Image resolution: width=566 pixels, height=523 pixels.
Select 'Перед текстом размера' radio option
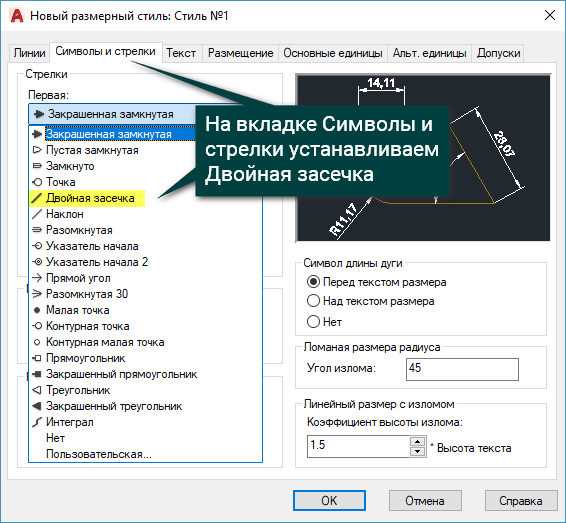[x=313, y=282]
